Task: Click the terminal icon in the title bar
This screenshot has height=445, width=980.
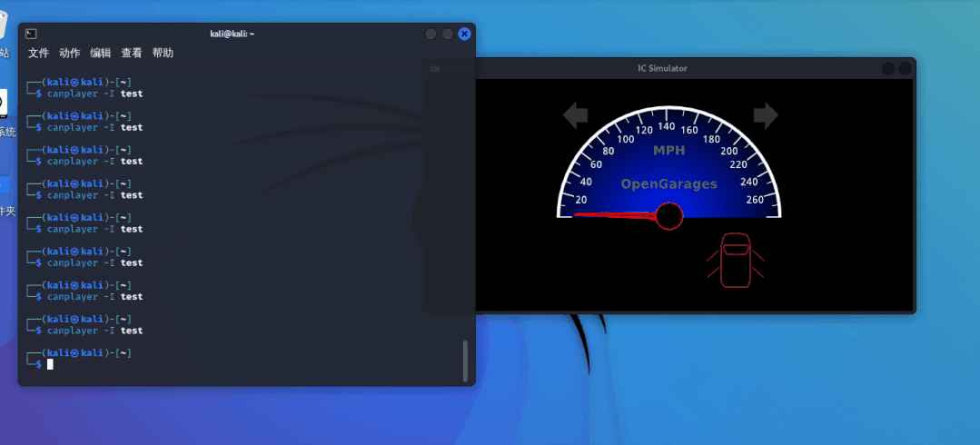Action: click(31, 34)
